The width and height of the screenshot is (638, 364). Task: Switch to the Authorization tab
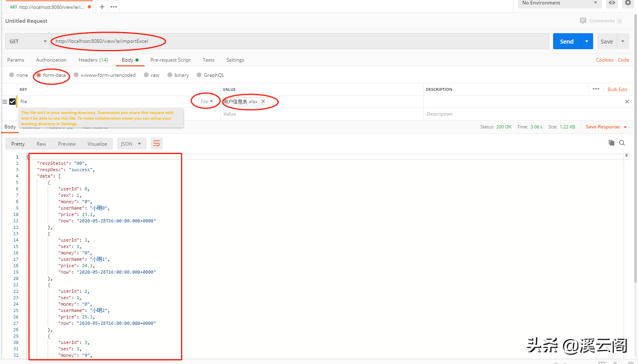click(51, 60)
